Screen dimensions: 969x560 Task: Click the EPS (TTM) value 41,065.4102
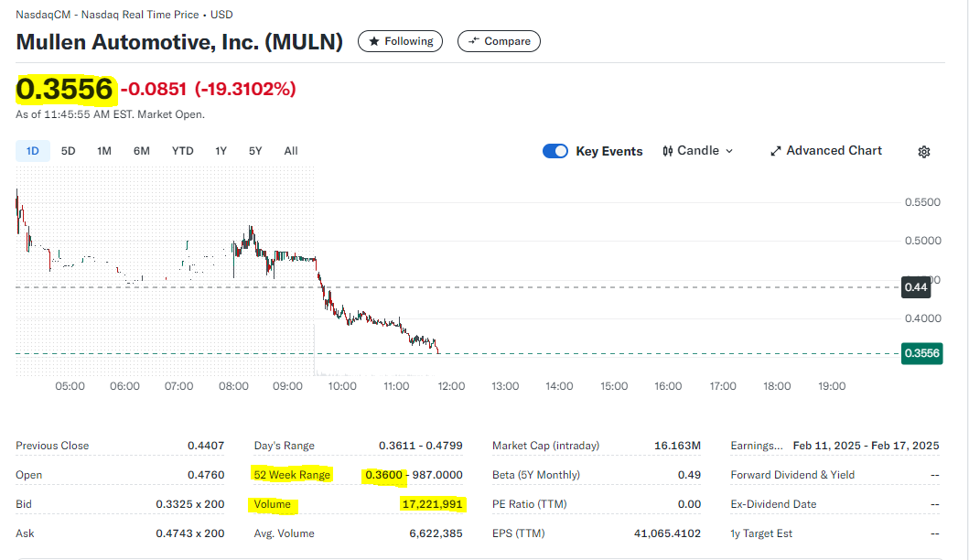click(x=667, y=533)
